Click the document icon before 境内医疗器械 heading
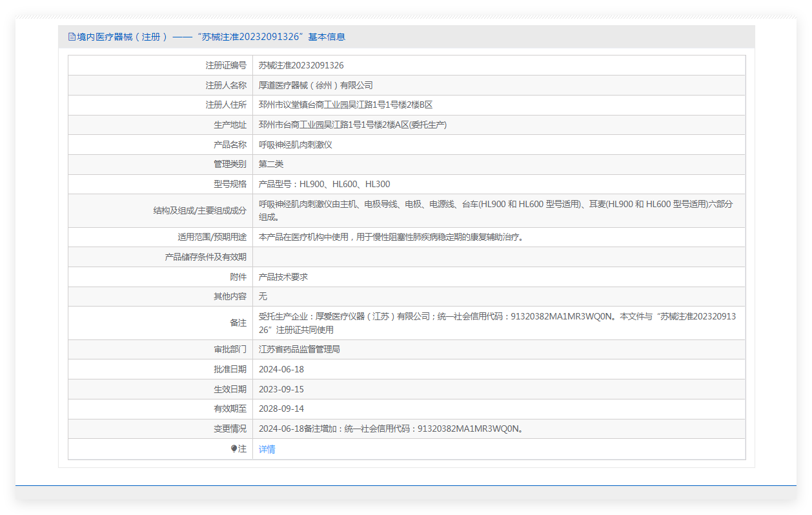 pyautogui.click(x=72, y=37)
